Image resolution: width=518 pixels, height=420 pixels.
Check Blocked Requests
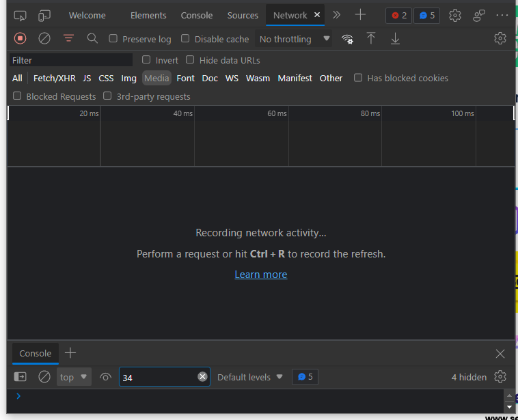pos(17,96)
